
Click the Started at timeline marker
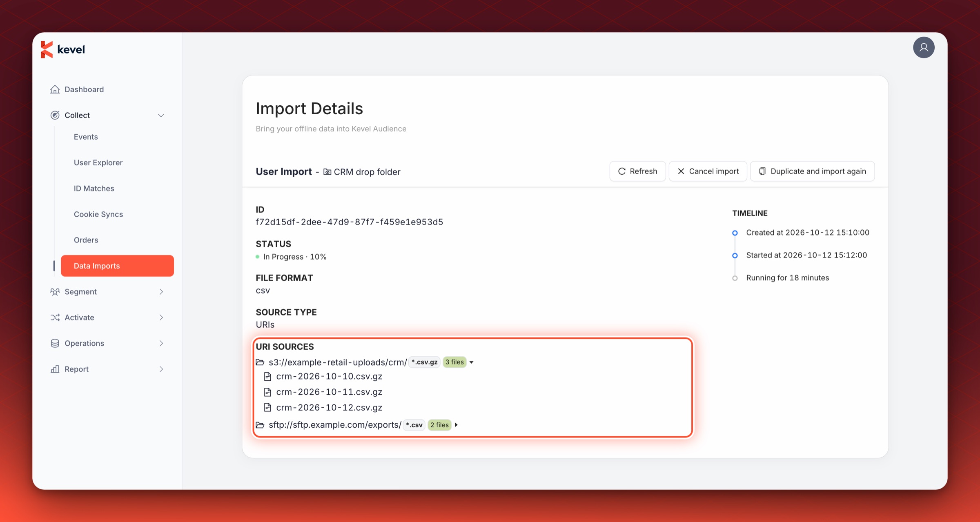pos(735,255)
